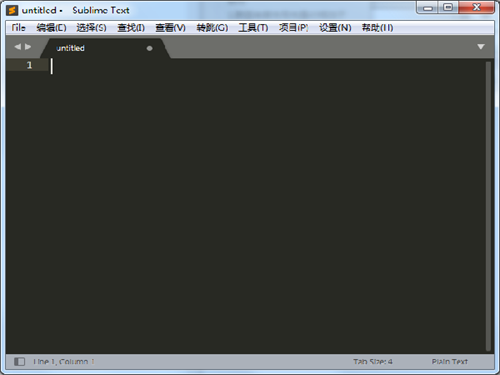Minimize the Sublime Text window
This screenshot has height=375, width=500.
(x=428, y=8)
